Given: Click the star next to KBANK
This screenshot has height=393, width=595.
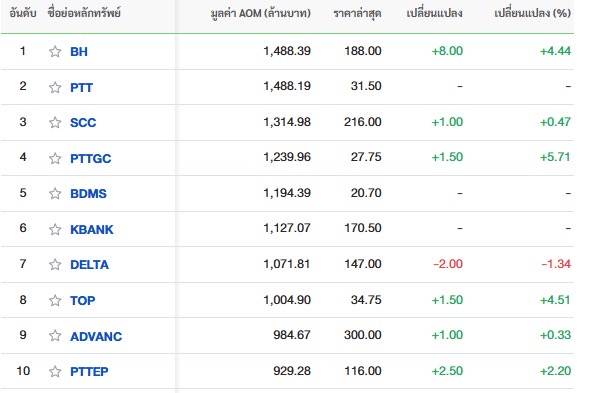Looking at the screenshot, I should tap(55, 229).
